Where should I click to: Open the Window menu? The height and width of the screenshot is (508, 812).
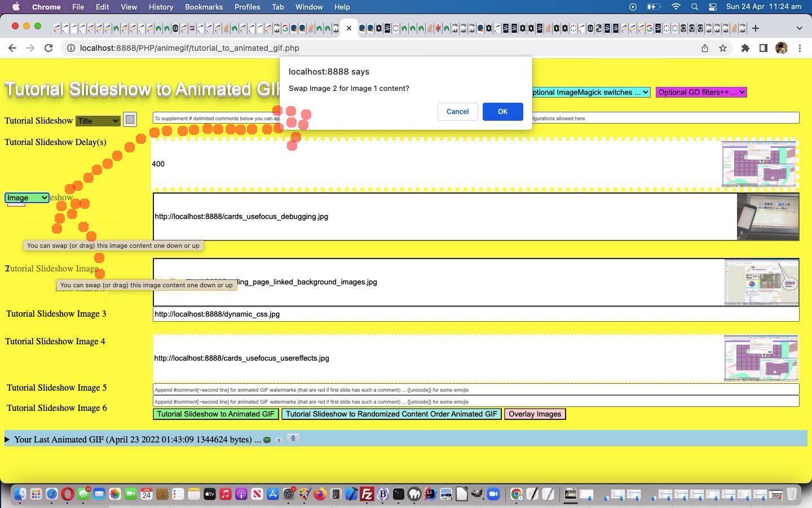(x=309, y=7)
